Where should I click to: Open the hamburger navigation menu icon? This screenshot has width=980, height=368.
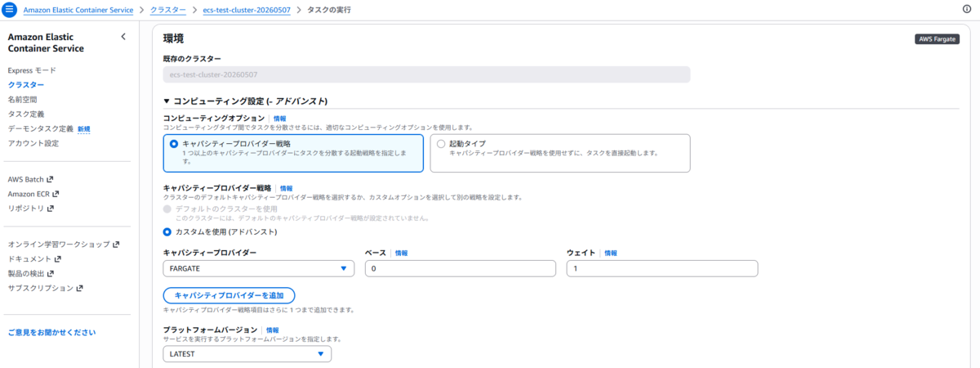pos(9,9)
